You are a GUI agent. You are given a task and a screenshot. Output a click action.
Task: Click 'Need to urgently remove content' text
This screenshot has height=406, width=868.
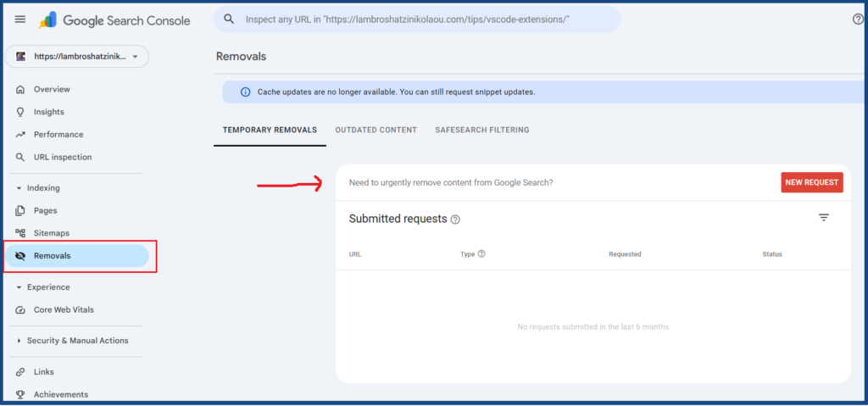tap(451, 182)
